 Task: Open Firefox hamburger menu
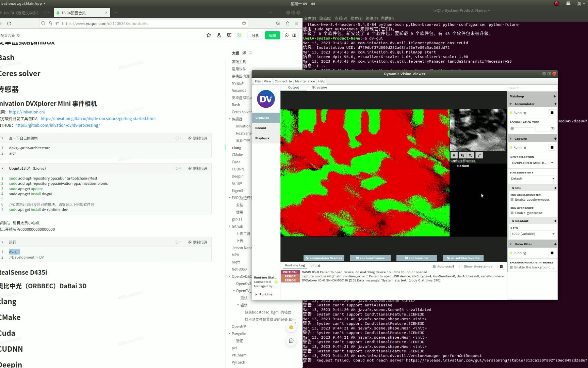296,24
